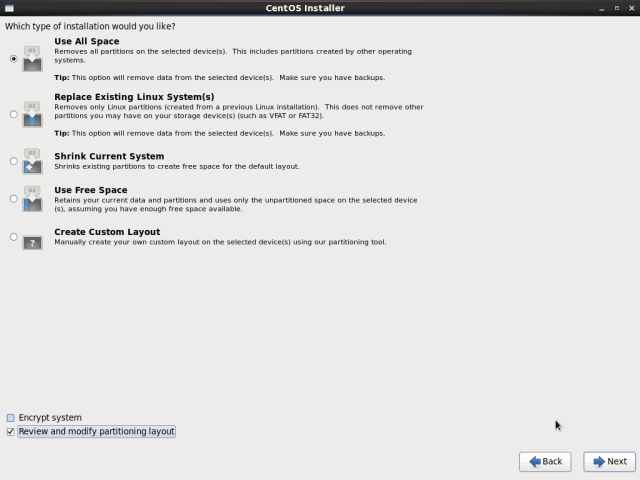The image size is (640, 480).
Task: Click the Replace Existing Linux System(s) icon
Action: [32, 114]
